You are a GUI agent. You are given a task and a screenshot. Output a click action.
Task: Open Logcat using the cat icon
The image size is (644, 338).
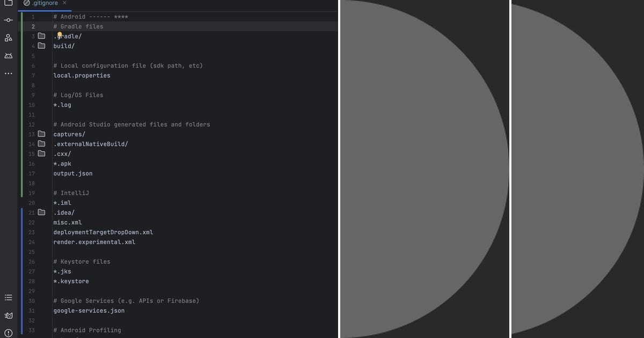8,315
